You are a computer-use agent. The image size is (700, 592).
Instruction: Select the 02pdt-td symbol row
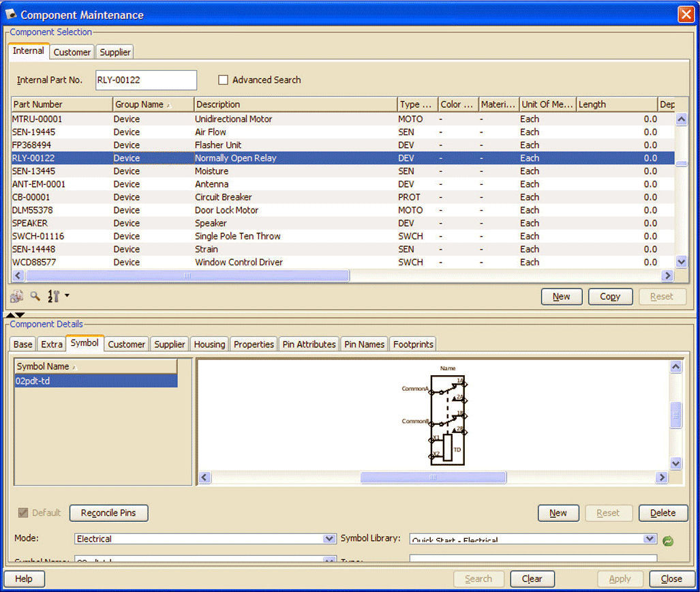point(96,381)
